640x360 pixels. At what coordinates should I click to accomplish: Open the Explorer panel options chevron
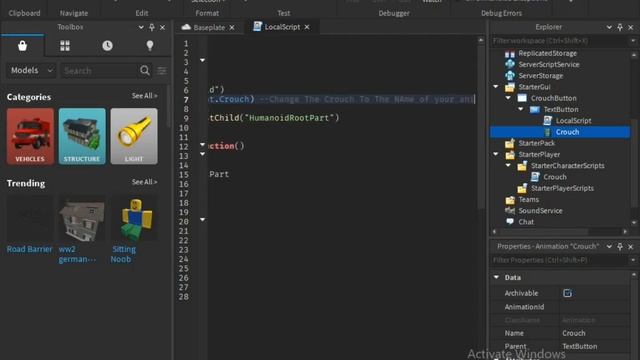[x=609, y=27]
